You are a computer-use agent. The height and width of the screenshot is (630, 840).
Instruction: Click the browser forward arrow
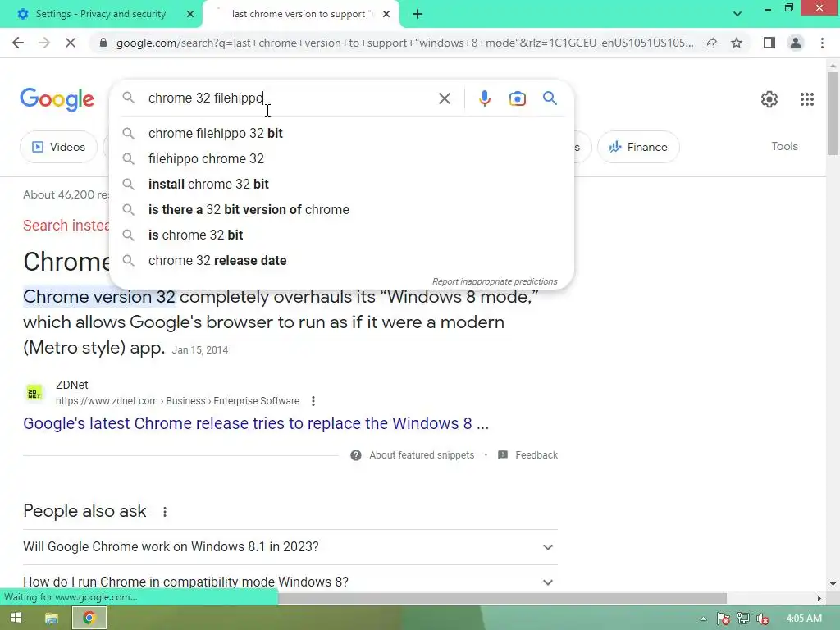(44, 43)
